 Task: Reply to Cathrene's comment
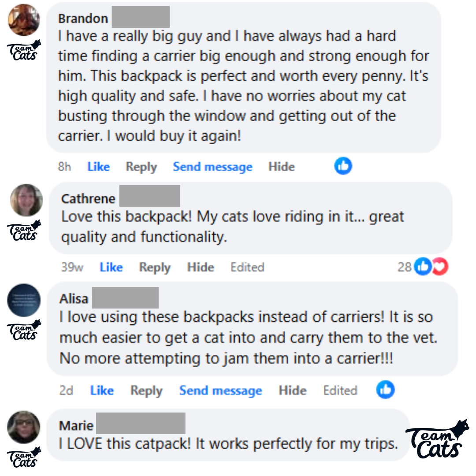coord(155,268)
